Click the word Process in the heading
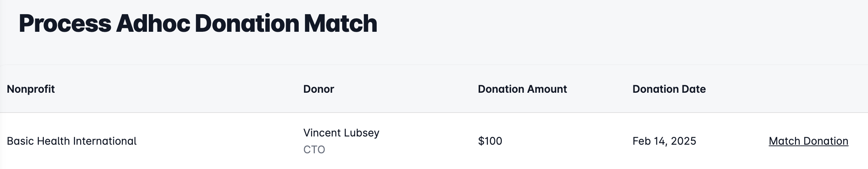This screenshot has height=169, width=868. click(65, 24)
